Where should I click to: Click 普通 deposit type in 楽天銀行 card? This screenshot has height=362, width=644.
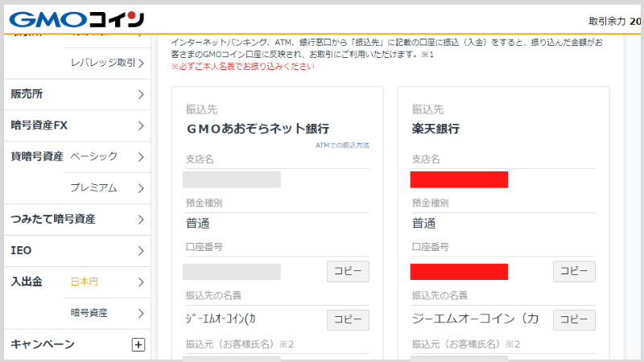pyautogui.click(x=424, y=224)
